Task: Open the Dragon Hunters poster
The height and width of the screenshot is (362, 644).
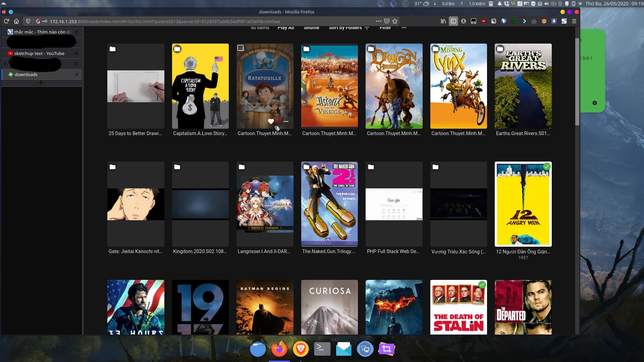Action: (394, 86)
